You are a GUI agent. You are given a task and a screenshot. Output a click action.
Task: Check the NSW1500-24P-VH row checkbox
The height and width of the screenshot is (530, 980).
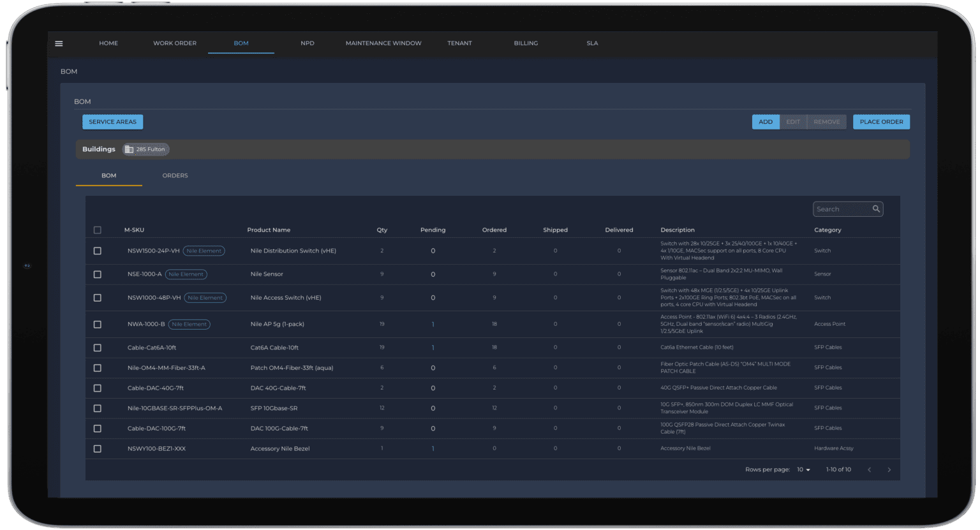98,251
